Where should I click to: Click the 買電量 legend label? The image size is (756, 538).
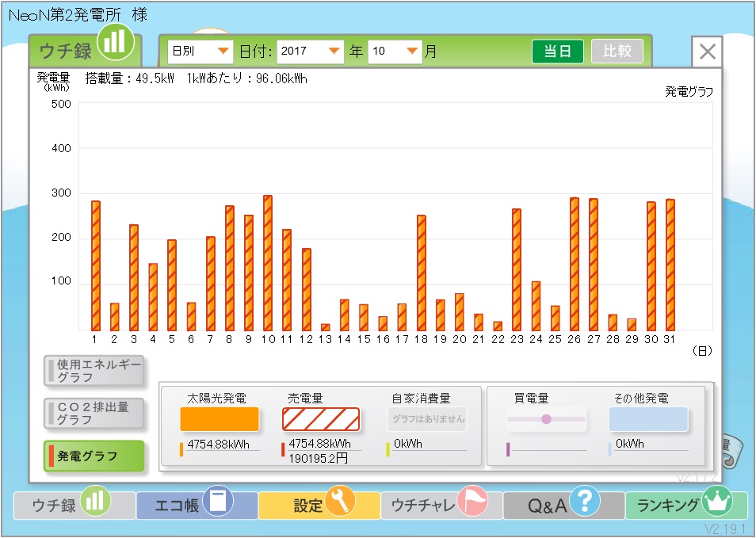531,399
